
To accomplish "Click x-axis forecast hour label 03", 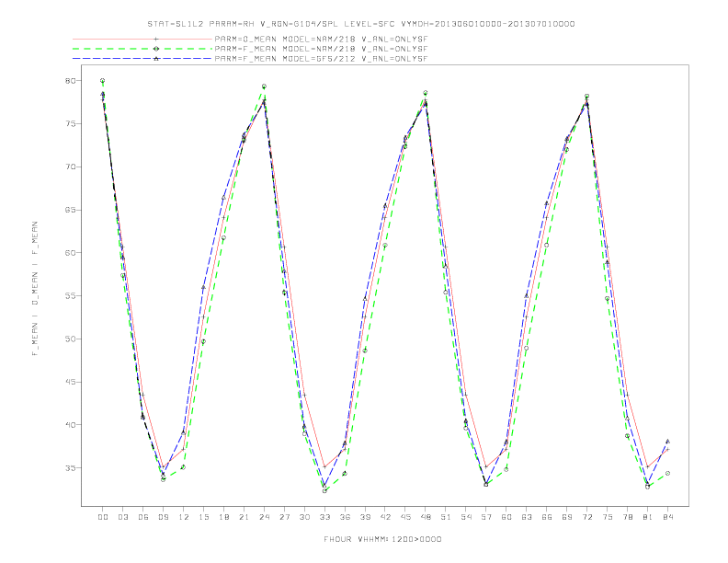I will coord(123,517).
